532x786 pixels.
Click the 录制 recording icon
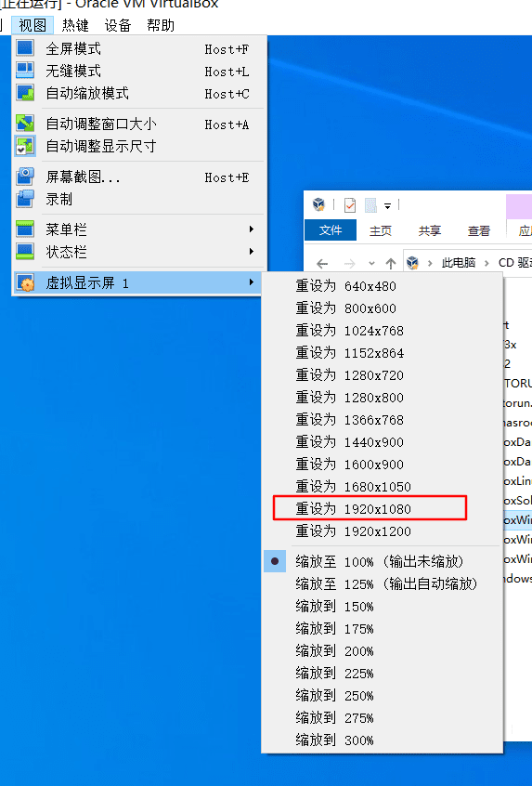25,199
